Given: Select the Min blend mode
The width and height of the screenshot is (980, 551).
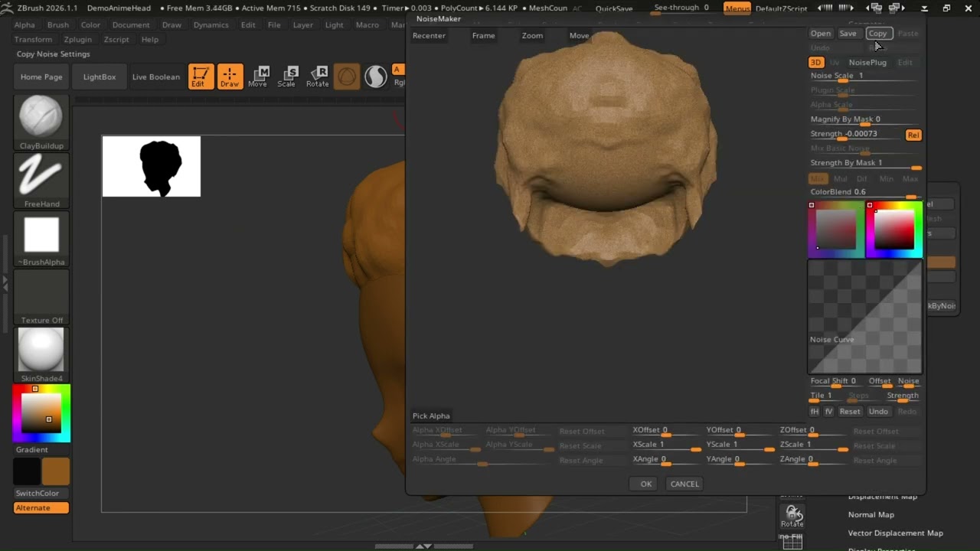Looking at the screenshot, I should (886, 178).
